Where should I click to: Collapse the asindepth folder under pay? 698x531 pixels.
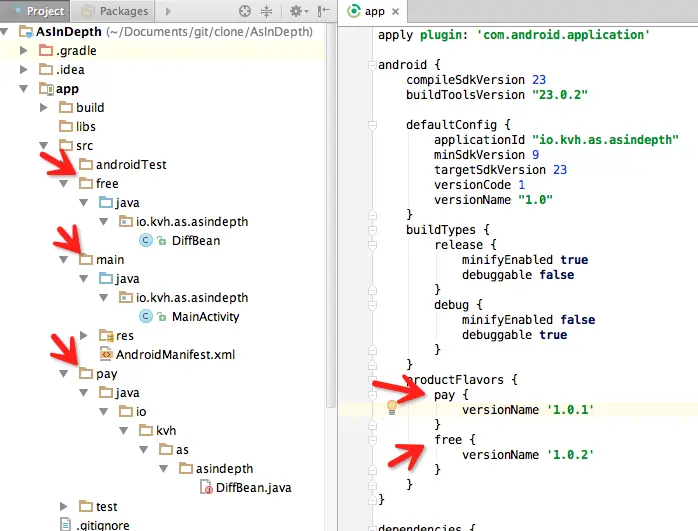(x=164, y=469)
